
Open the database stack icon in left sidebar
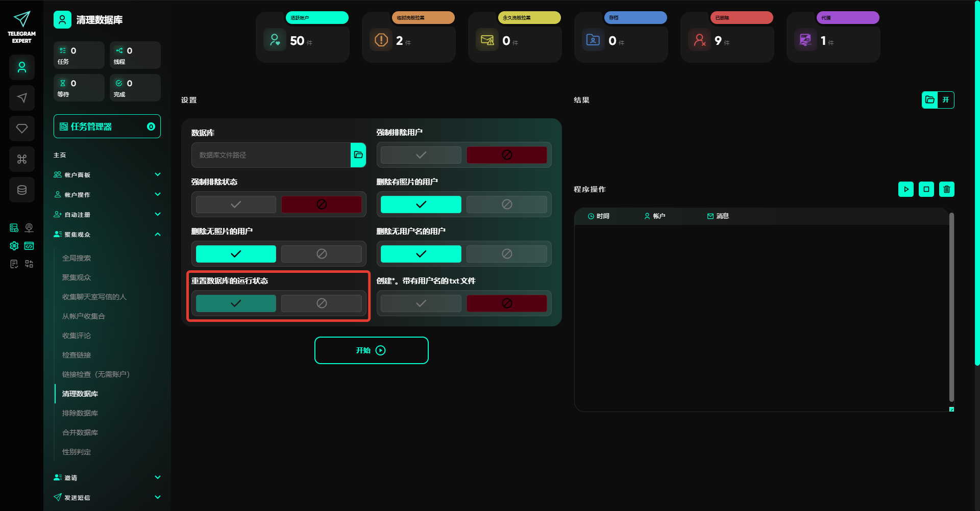tap(22, 190)
